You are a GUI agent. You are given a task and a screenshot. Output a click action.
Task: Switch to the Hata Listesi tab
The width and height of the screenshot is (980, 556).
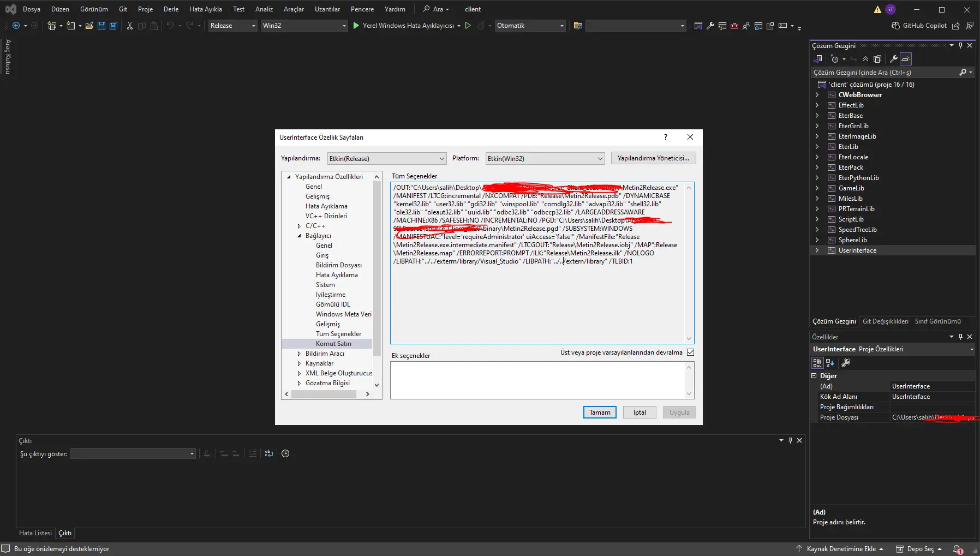[x=35, y=533]
